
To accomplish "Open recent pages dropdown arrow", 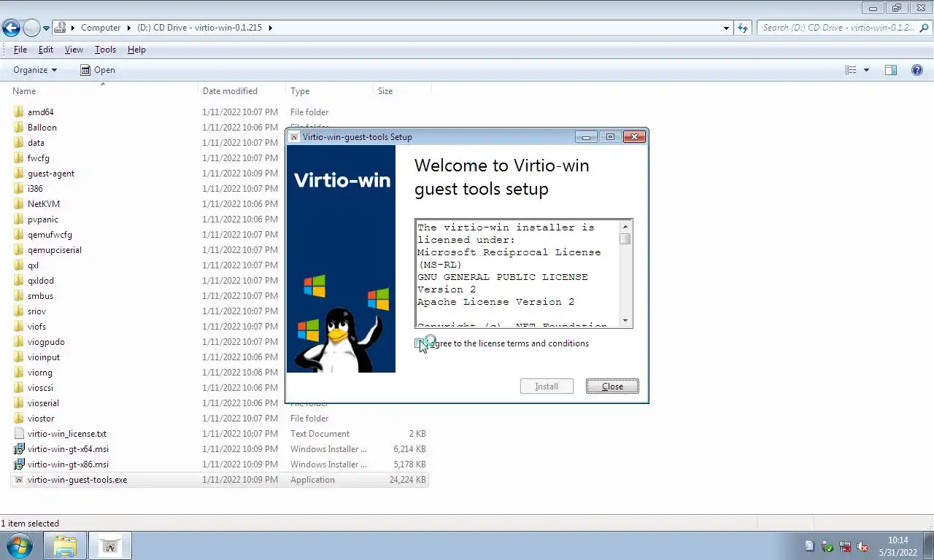I will 46,28.
